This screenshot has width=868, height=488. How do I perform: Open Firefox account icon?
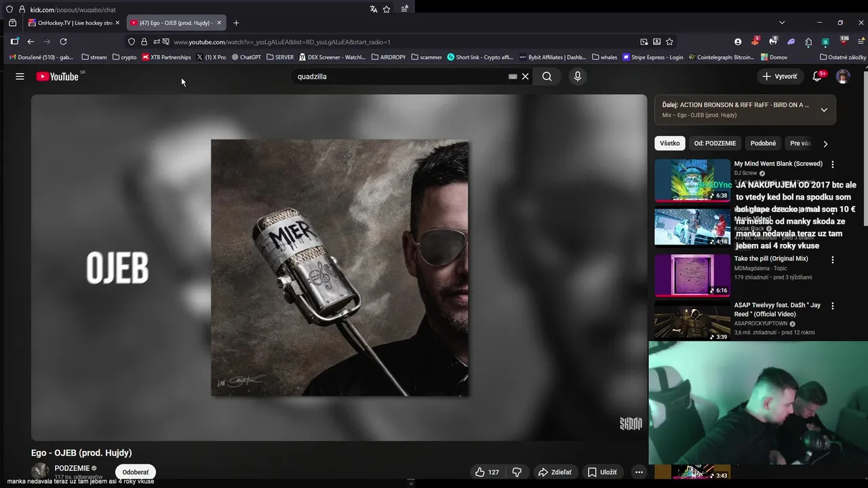738,41
